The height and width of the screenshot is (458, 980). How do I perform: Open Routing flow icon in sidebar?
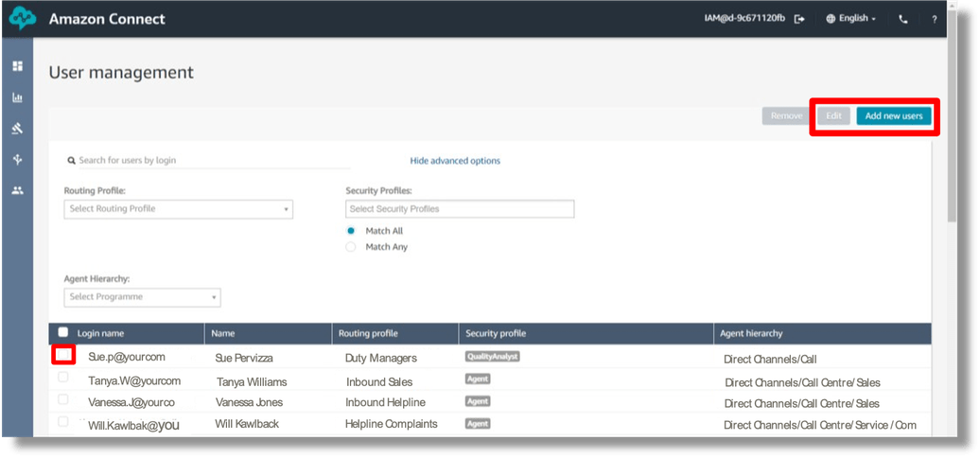[x=17, y=160]
